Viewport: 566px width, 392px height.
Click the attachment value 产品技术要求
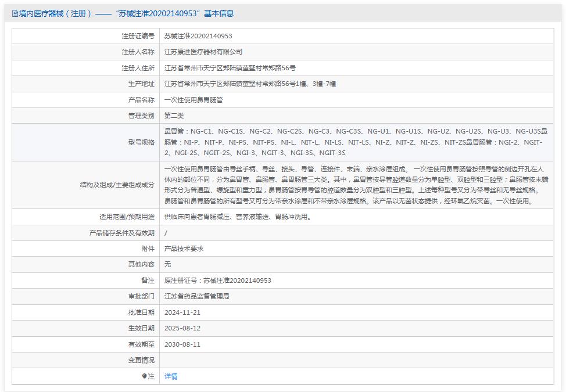pyautogui.click(x=184, y=249)
